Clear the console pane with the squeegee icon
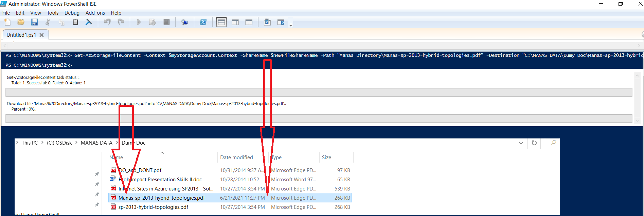Image resolution: width=644 pixels, height=216 pixels. pyautogui.click(x=89, y=22)
